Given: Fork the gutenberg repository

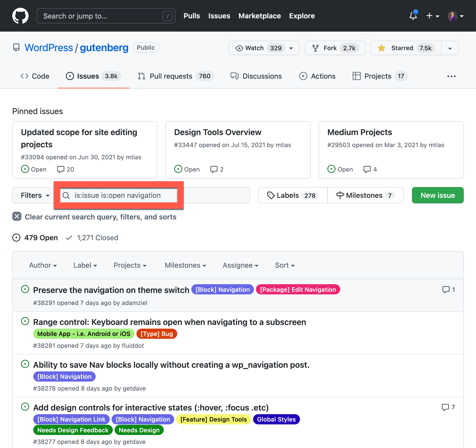Looking at the screenshot, I should point(335,48).
